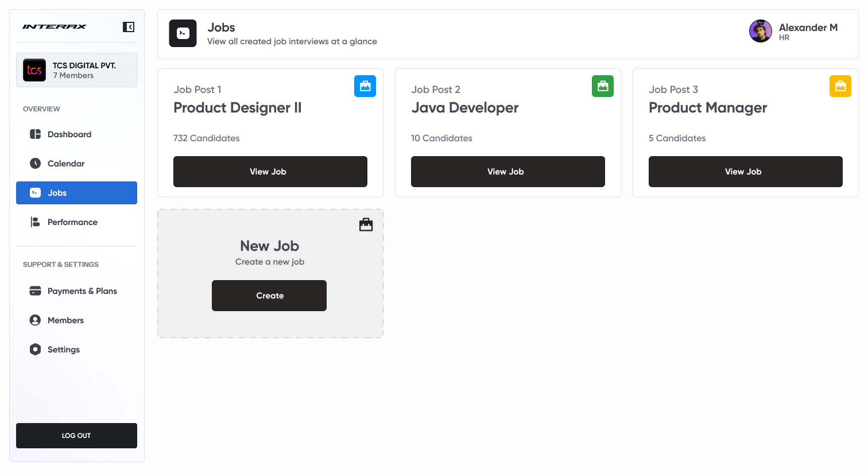This screenshot has height=473, width=868.
Task: Open the Calendar icon in the sidebar
Action: pos(36,164)
